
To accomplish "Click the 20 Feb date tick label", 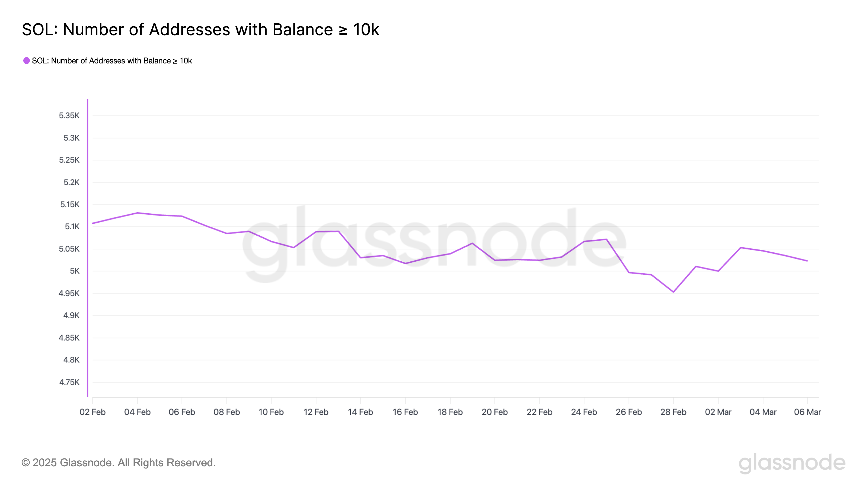I will click(494, 412).
